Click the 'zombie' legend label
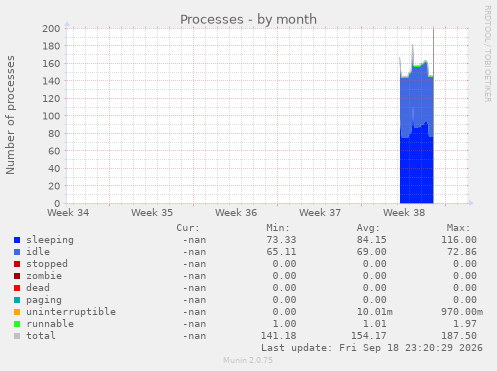The width and height of the screenshot is (497, 371). [x=44, y=276]
